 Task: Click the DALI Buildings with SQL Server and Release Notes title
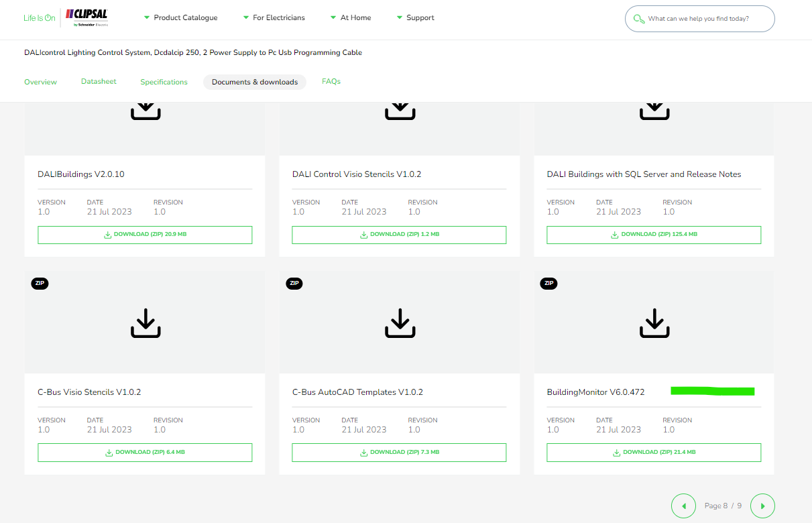point(644,174)
